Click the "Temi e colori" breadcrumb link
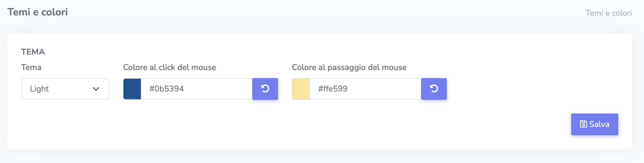Viewport: 644px width, 163px height. (608, 13)
